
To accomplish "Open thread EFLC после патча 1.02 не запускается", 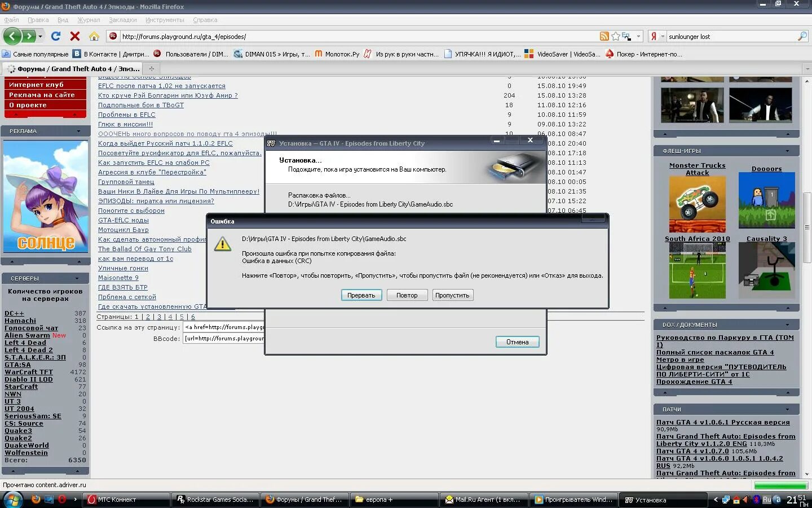I will [162, 86].
